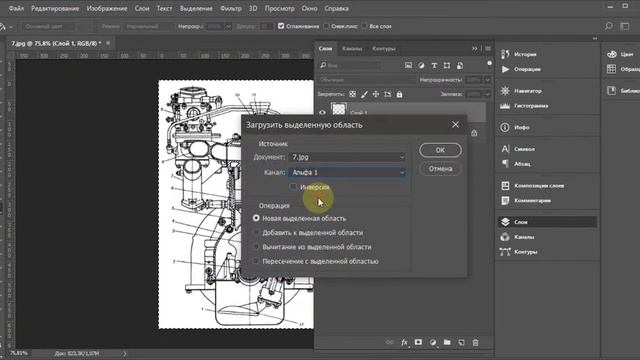Select Вычитание из выделенной области option
The image size is (640, 360).
(x=256, y=247)
